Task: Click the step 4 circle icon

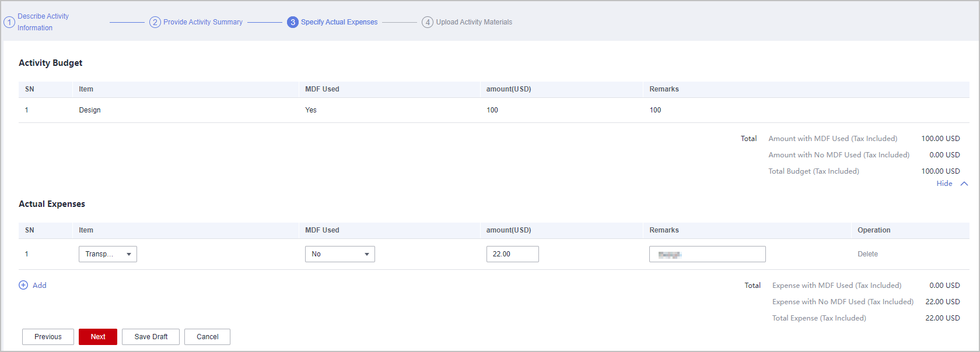Action: pyautogui.click(x=428, y=22)
